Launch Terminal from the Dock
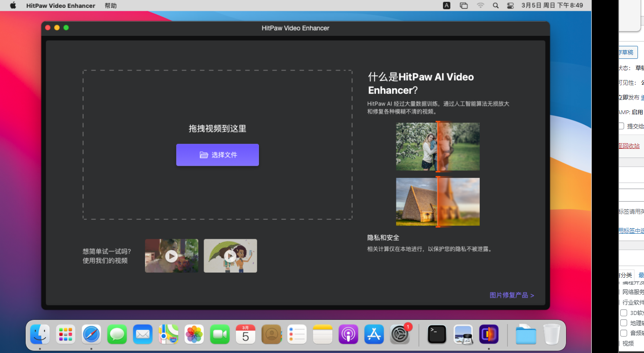The height and width of the screenshot is (353, 644). click(x=437, y=334)
